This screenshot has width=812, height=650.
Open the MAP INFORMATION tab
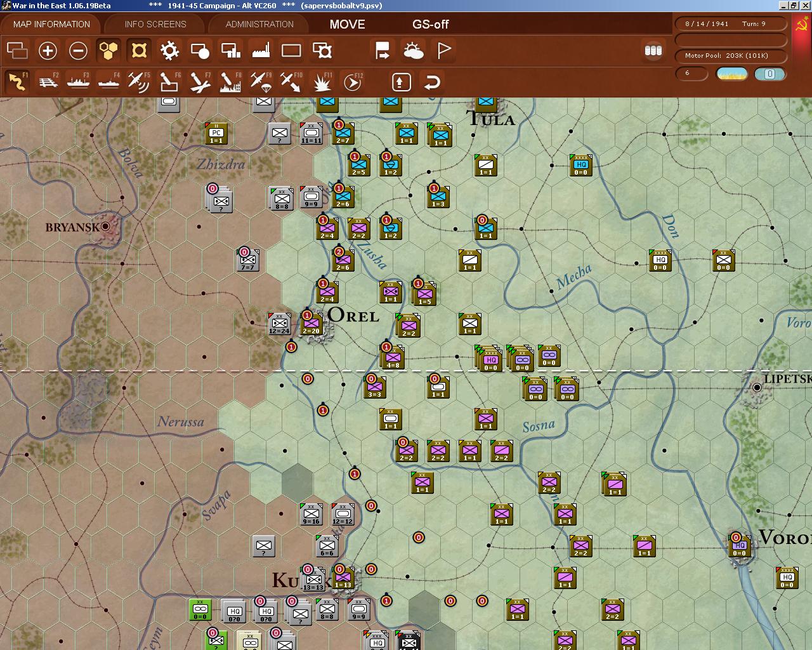(51, 24)
